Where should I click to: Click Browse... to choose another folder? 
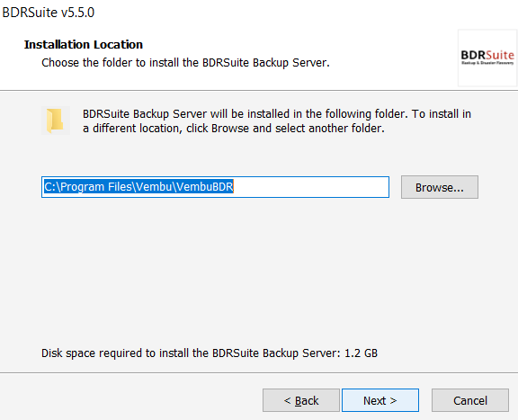[x=440, y=187]
